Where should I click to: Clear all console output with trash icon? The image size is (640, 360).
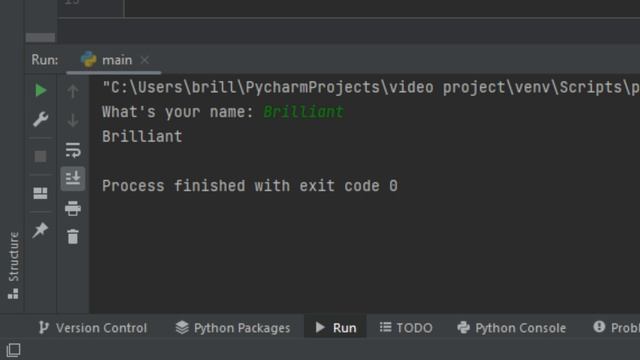(x=73, y=237)
